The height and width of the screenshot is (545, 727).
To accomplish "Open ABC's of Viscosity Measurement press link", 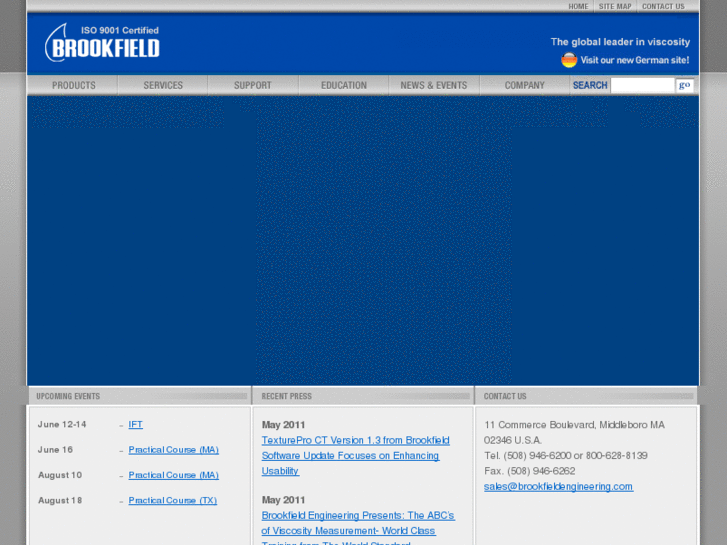I will point(358,528).
